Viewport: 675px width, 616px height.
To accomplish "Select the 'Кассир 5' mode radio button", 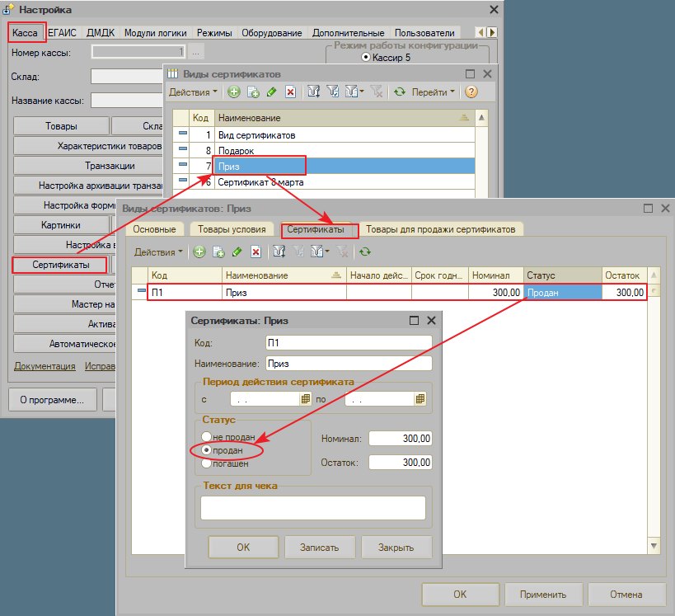I will tap(366, 57).
